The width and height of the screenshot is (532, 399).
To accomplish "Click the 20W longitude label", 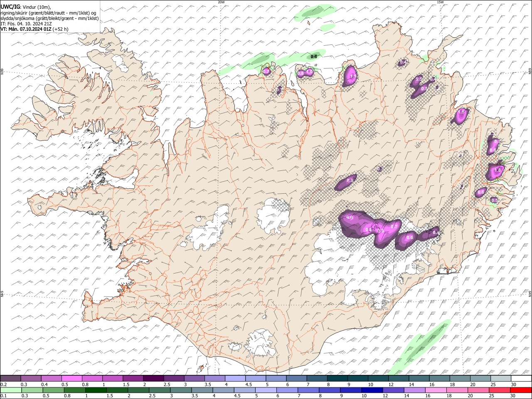I will click(x=221, y=2).
